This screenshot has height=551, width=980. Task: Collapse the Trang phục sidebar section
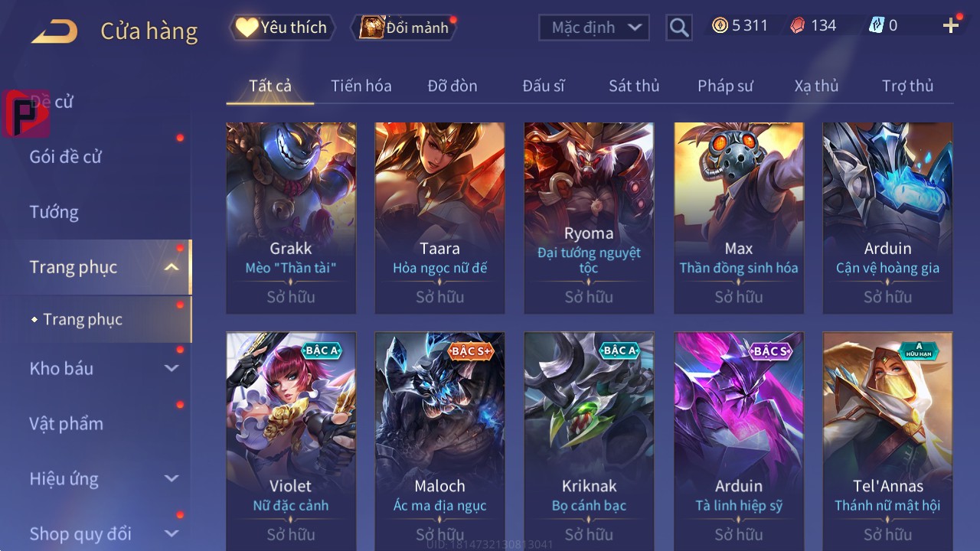pos(171,267)
